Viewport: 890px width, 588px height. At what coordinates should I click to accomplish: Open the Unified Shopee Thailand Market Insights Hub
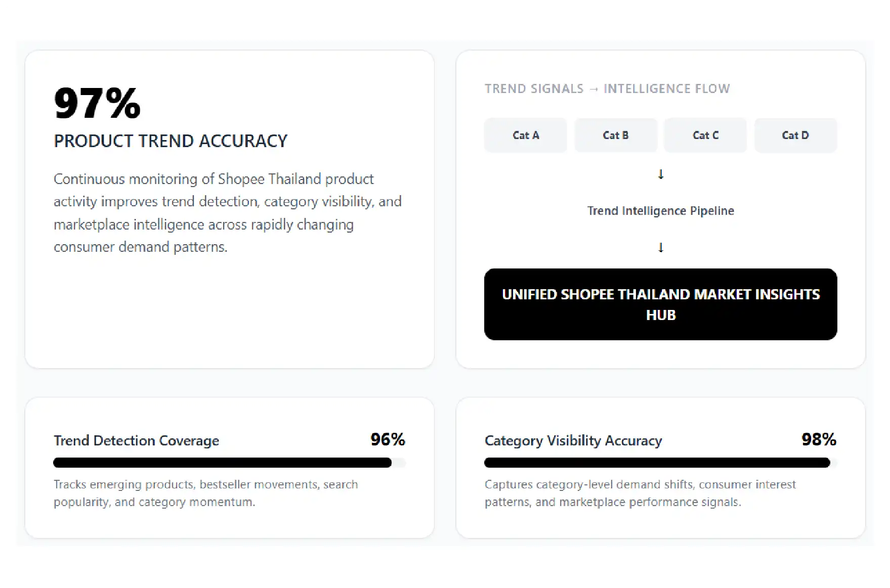coord(660,304)
